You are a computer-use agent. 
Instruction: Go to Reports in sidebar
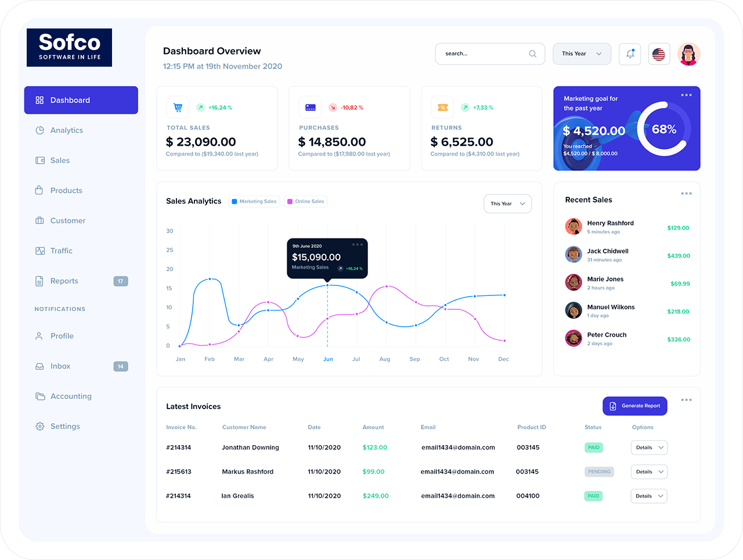tap(64, 281)
